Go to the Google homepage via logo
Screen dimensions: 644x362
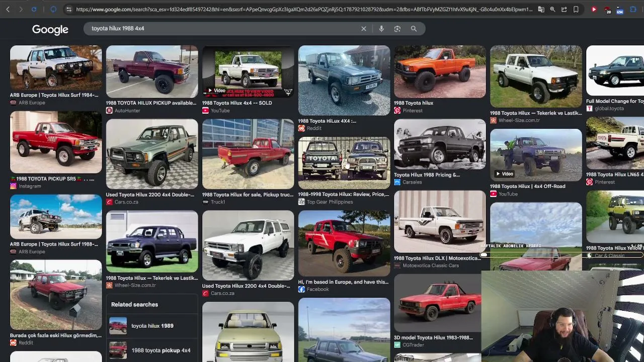coord(50,30)
